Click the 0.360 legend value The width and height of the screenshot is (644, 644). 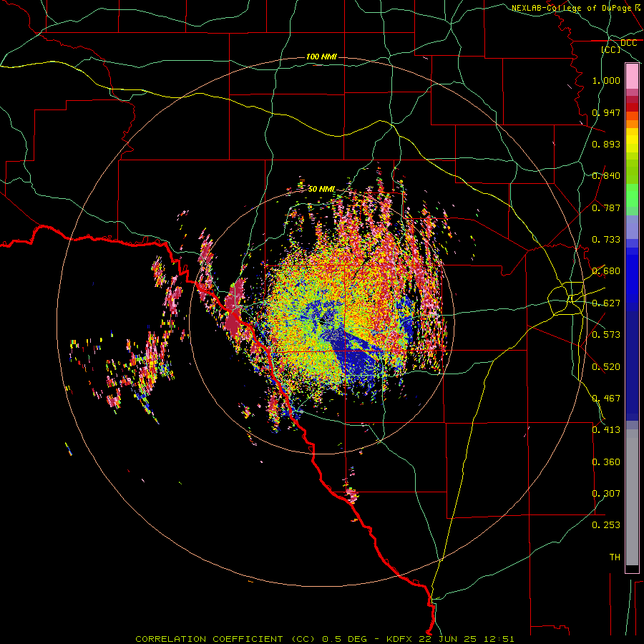pyautogui.click(x=606, y=462)
